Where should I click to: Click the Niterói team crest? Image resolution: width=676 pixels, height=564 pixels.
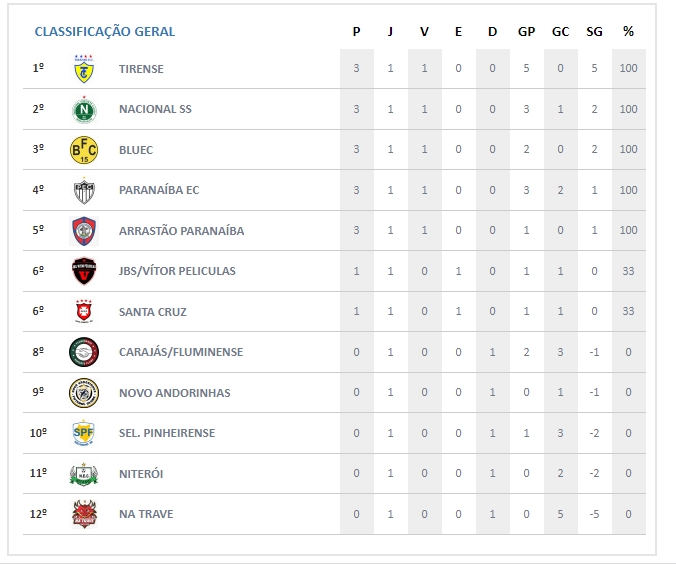(84, 474)
